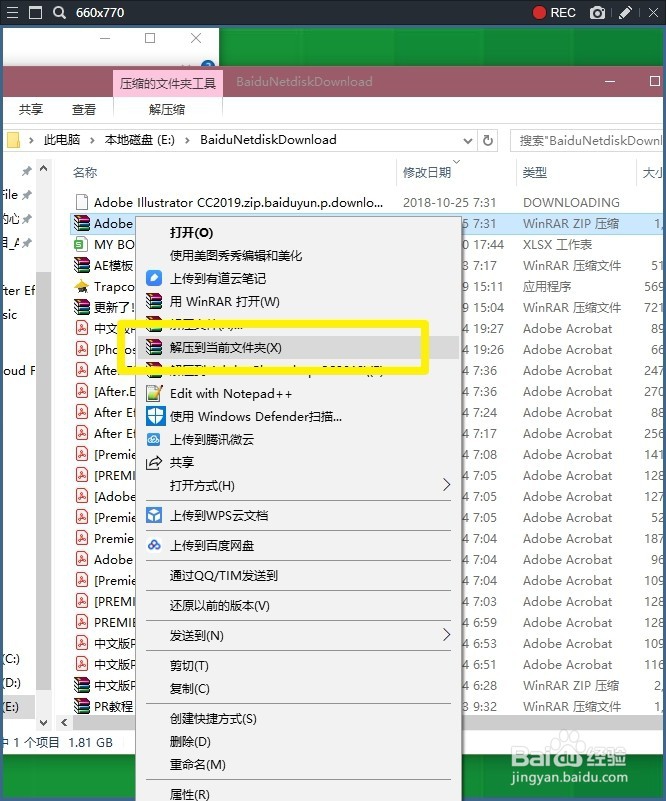
Task: Expand the chevron after 此电脑 in the path
Action: 92,140
